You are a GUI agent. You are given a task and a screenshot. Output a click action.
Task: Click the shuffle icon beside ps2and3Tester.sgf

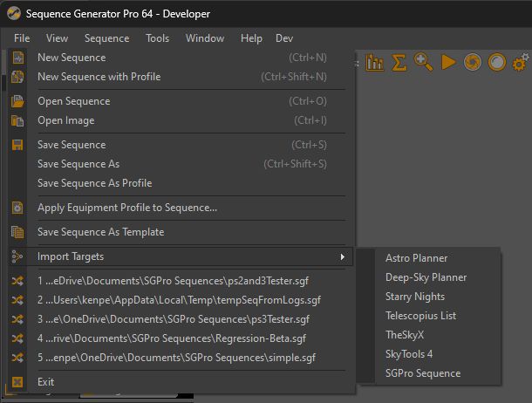click(17, 281)
